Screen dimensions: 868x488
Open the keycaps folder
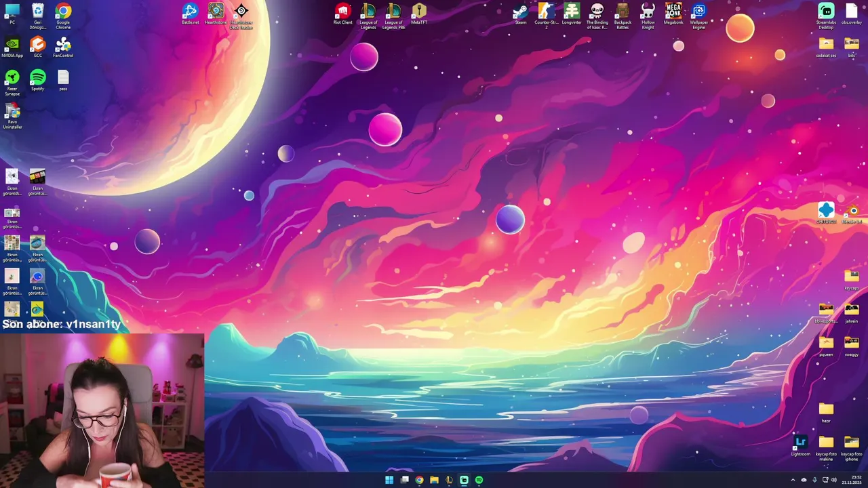click(852, 279)
